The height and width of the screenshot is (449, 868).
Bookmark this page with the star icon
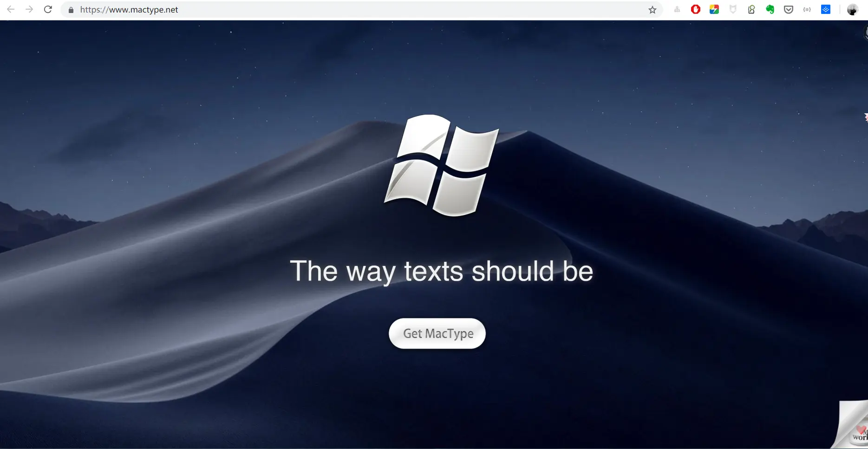click(x=653, y=10)
